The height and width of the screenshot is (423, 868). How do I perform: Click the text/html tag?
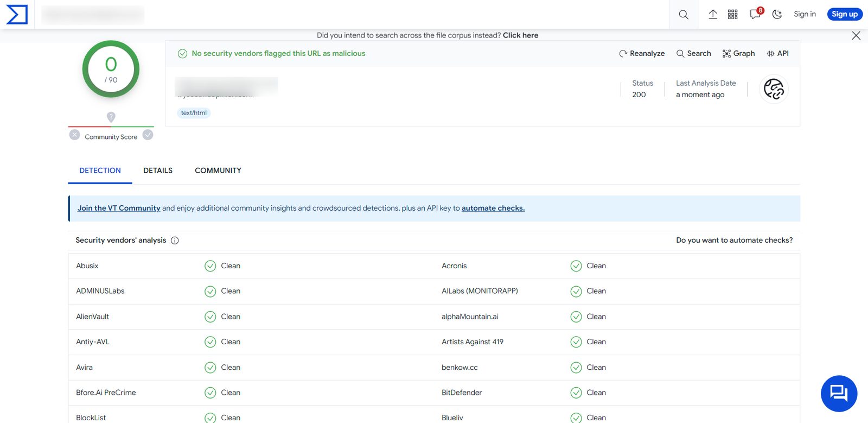point(194,113)
